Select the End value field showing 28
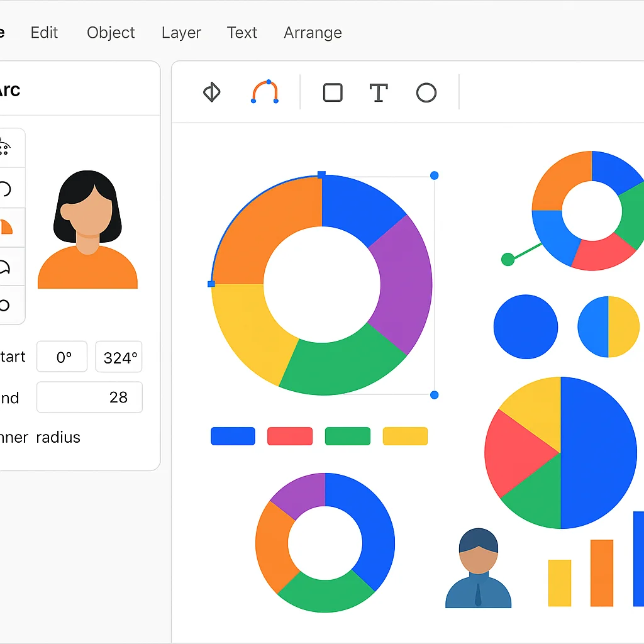The image size is (644, 644). click(x=89, y=397)
